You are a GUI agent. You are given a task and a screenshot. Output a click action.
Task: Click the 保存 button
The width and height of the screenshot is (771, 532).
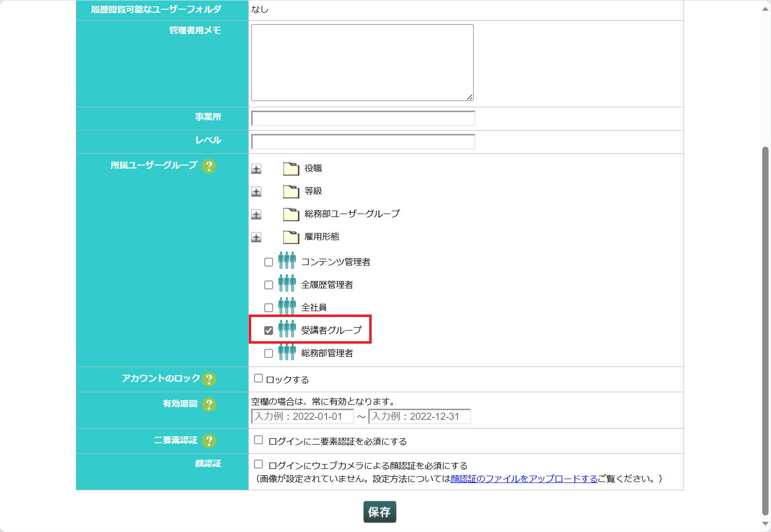(380, 512)
